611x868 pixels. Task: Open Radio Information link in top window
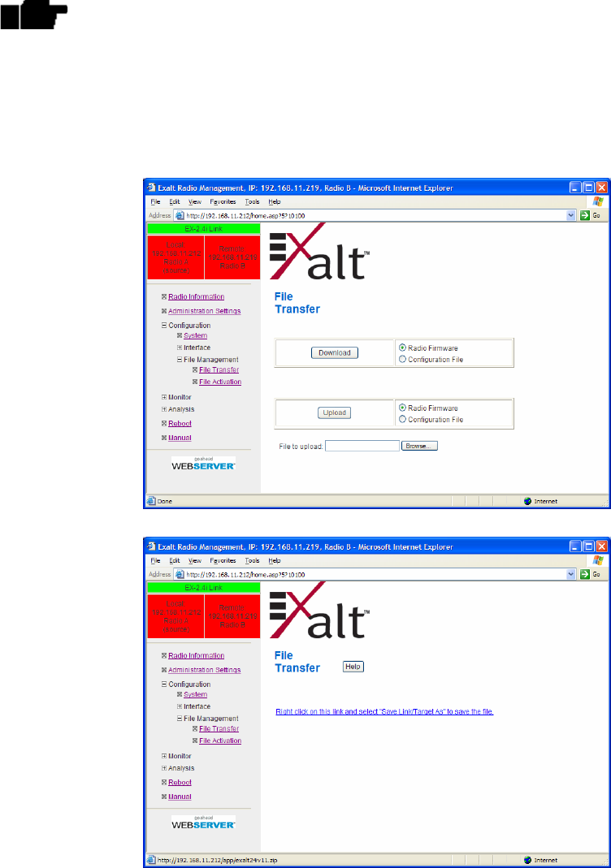click(x=196, y=296)
